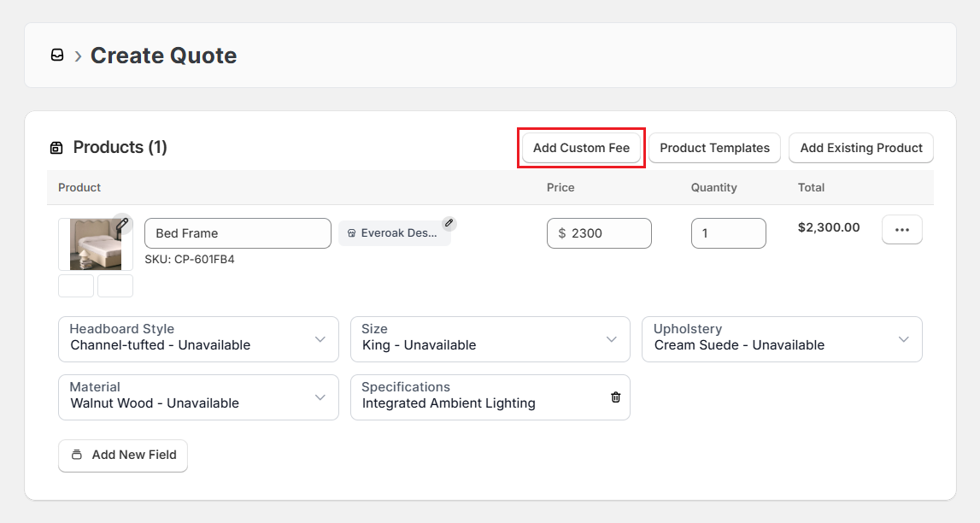Screen dimensions: 980x523
Task: Select first empty image slot under thumbnail
Action: (76, 286)
